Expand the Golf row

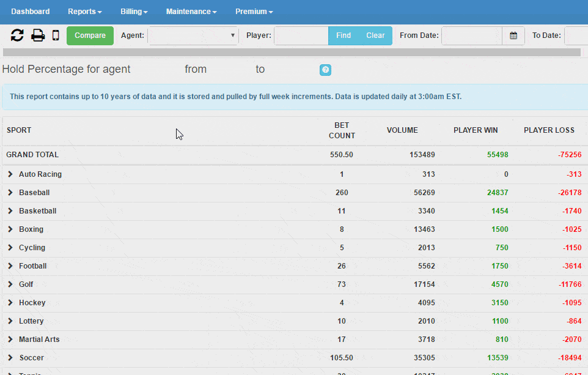click(10, 284)
